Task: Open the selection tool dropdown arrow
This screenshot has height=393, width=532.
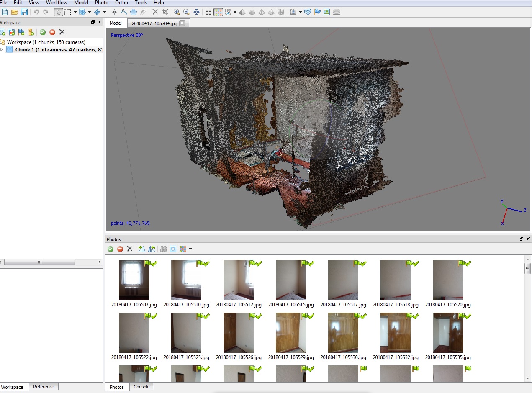Action: pyautogui.click(x=75, y=12)
